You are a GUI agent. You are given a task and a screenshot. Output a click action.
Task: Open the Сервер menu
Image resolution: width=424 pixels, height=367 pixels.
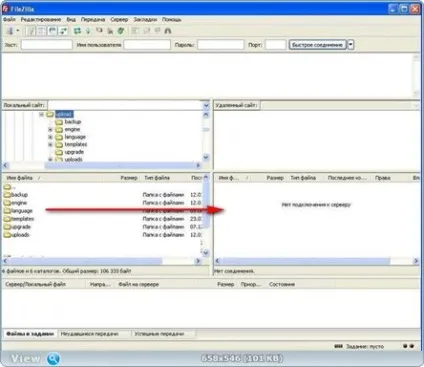119,19
